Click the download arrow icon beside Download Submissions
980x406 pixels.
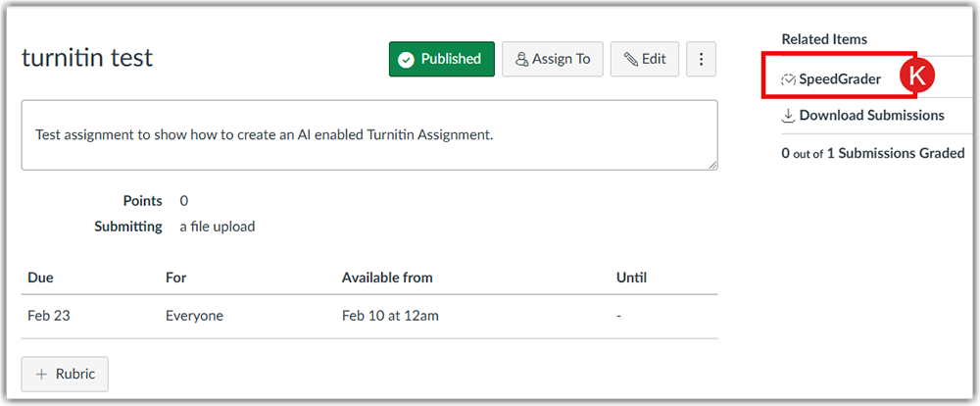(788, 116)
